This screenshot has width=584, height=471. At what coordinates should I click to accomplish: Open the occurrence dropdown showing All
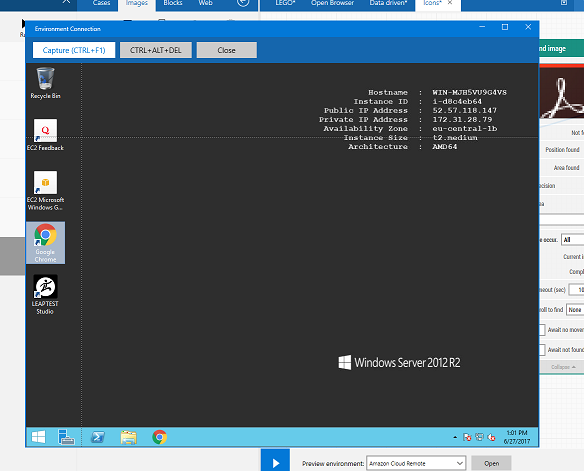click(572, 239)
